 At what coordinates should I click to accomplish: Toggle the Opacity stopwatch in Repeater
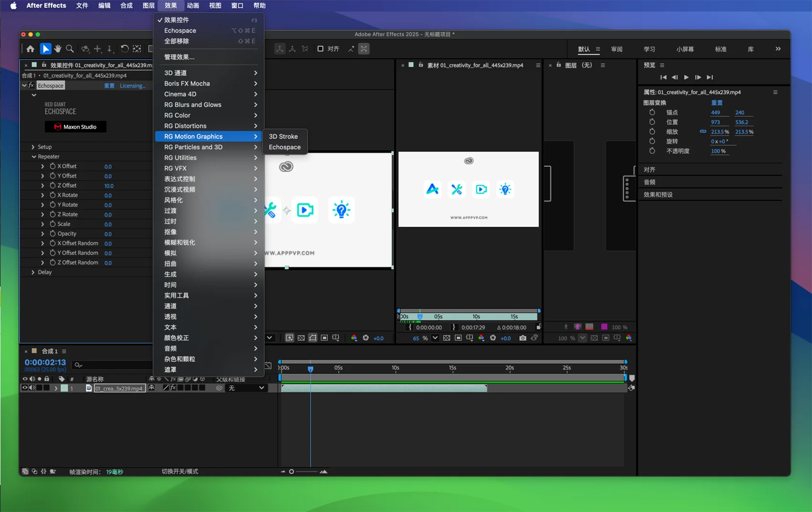(x=53, y=234)
